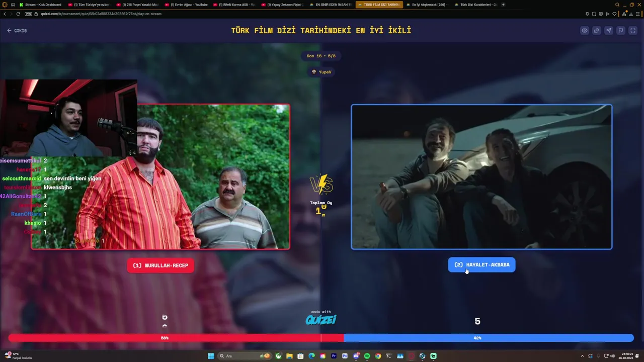The width and height of the screenshot is (644, 362).
Task: Click the Quizei logo at bottom
Action: [x=321, y=319]
